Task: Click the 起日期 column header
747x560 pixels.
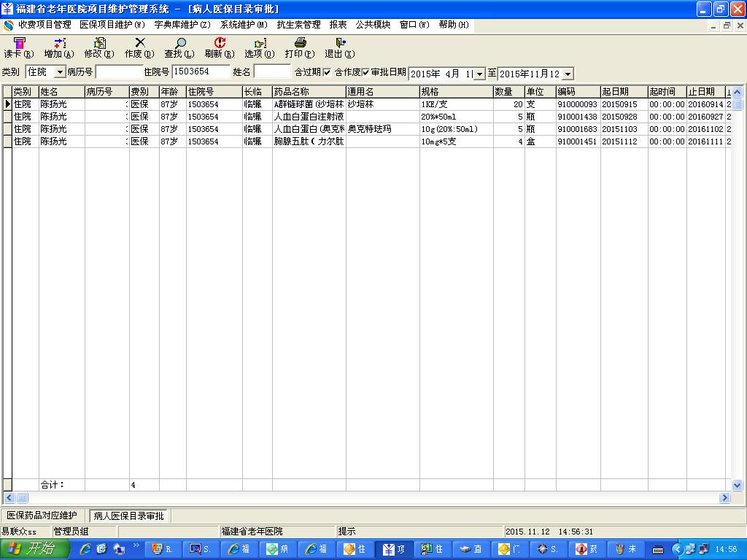Action: point(624,92)
